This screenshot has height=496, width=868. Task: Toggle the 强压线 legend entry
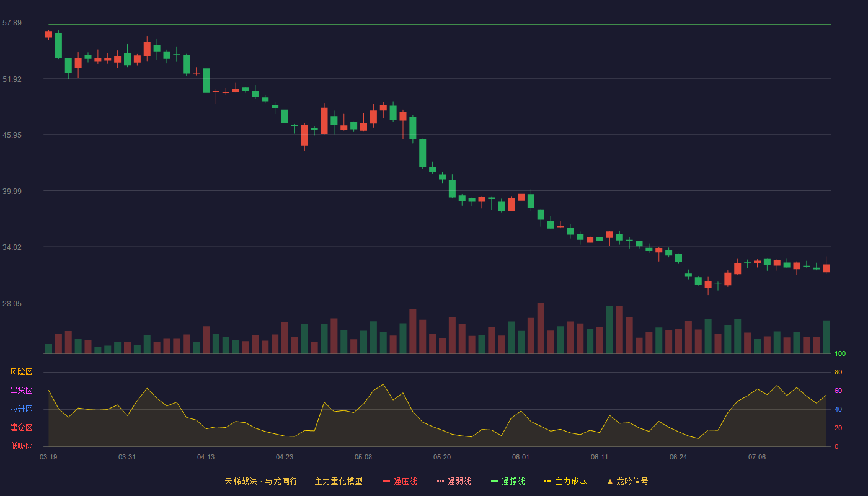400,481
